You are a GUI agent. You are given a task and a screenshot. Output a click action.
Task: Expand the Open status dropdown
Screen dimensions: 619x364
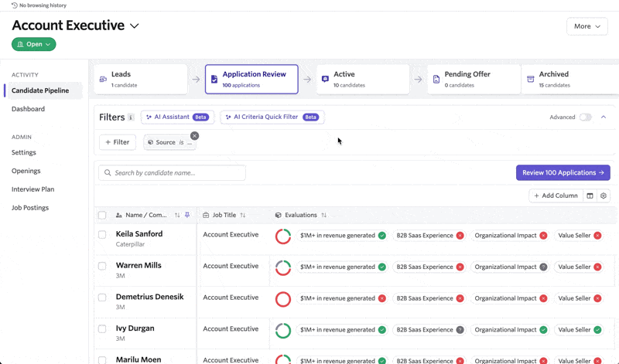(x=34, y=45)
